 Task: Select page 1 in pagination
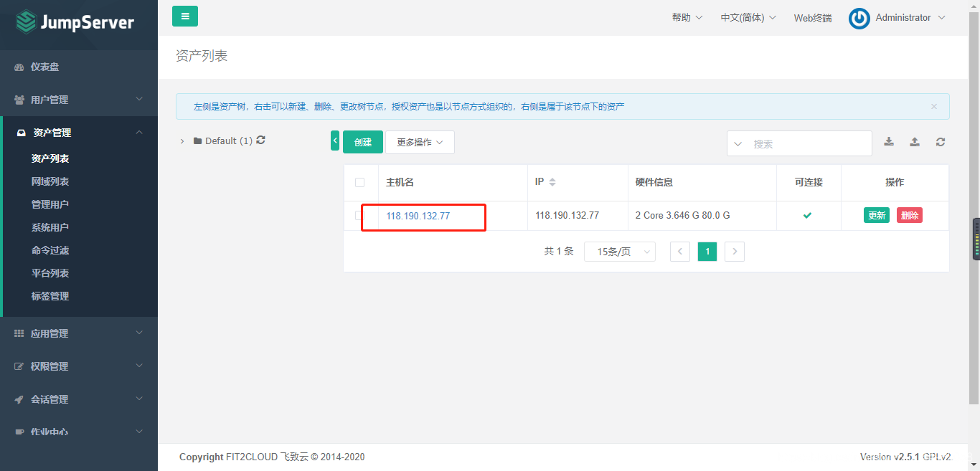pyautogui.click(x=707, y=252)
